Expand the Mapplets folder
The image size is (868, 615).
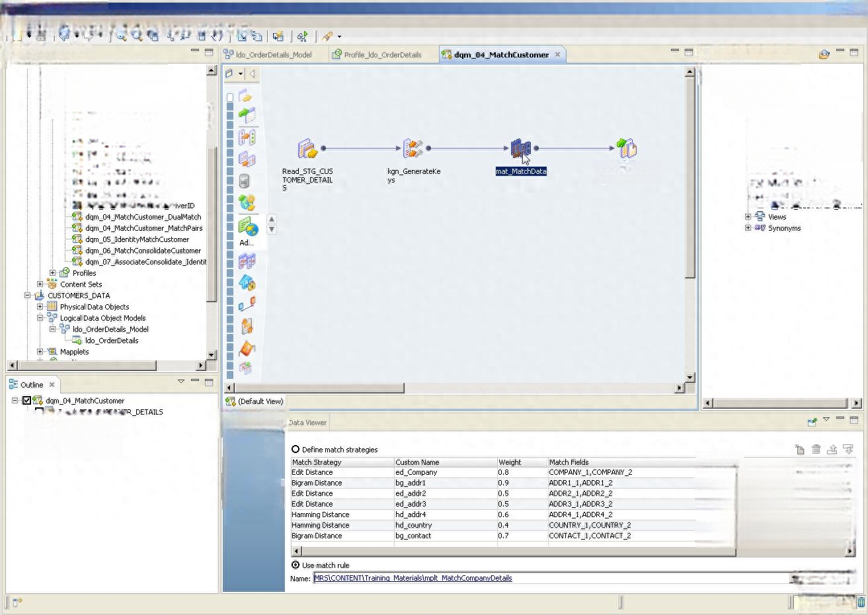pos(40,351)
